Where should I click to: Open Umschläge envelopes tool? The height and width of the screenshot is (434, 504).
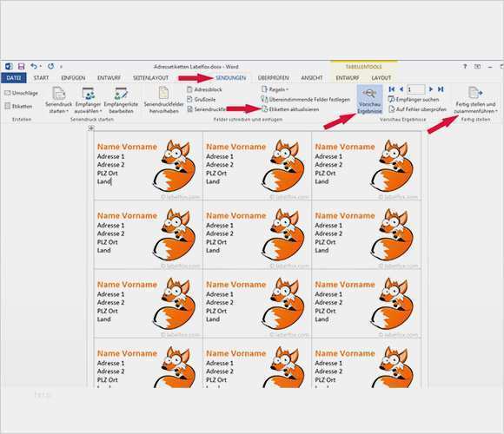tap(21, 93)
